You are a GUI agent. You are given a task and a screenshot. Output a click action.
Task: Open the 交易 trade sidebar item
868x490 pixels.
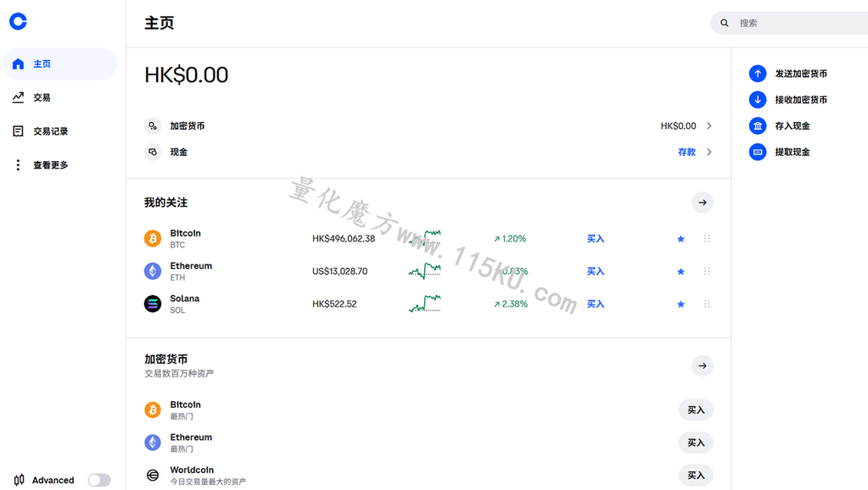click(x=59, y=97)
